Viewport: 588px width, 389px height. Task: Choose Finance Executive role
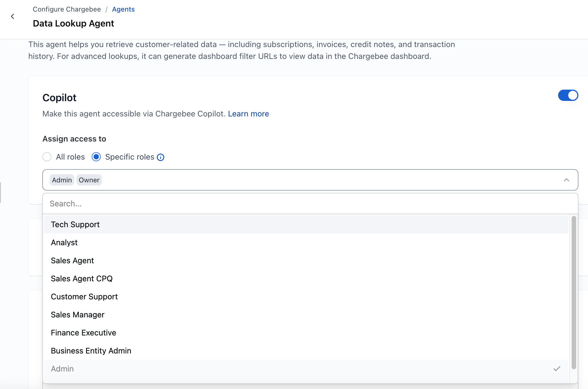click(x=84, y=333)
